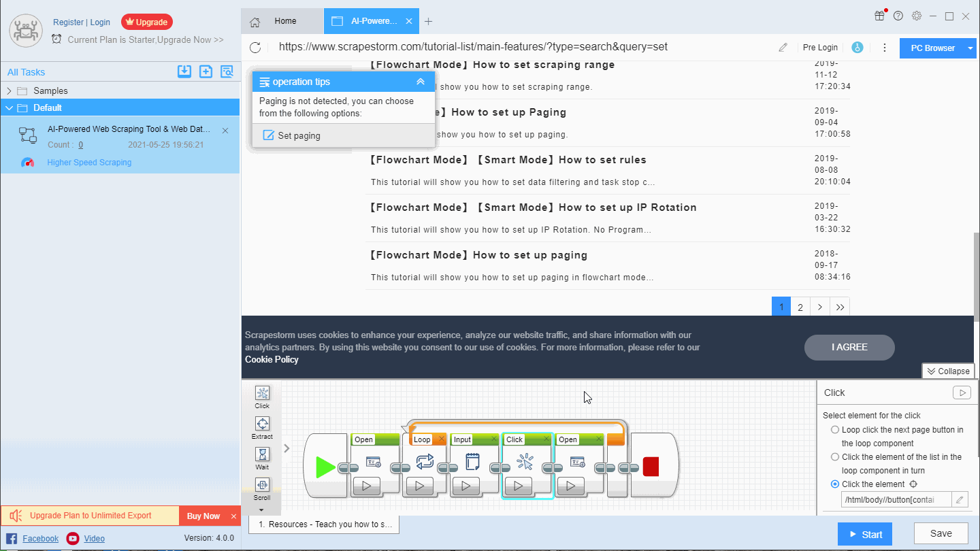980x551 pixels.
Task: Collapse the Default folder
Action: coord(9,107)
